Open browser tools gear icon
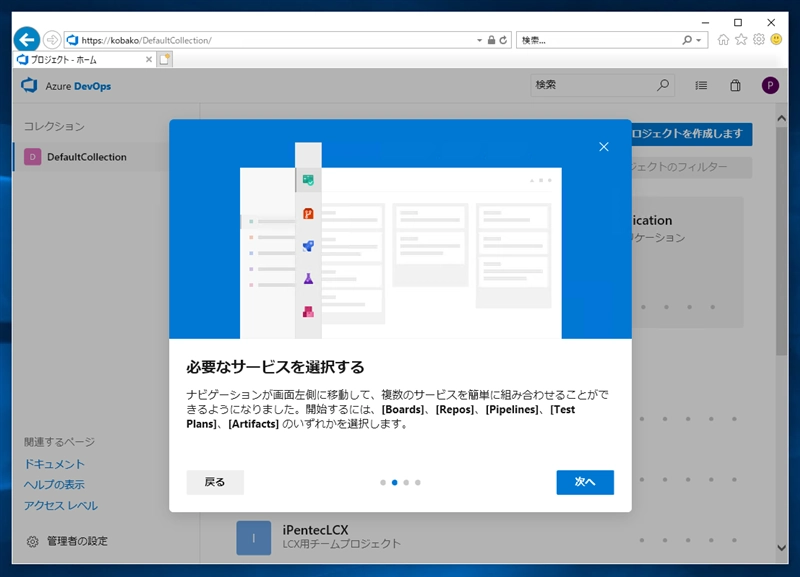800x577 pixels. tap(759, 39)
